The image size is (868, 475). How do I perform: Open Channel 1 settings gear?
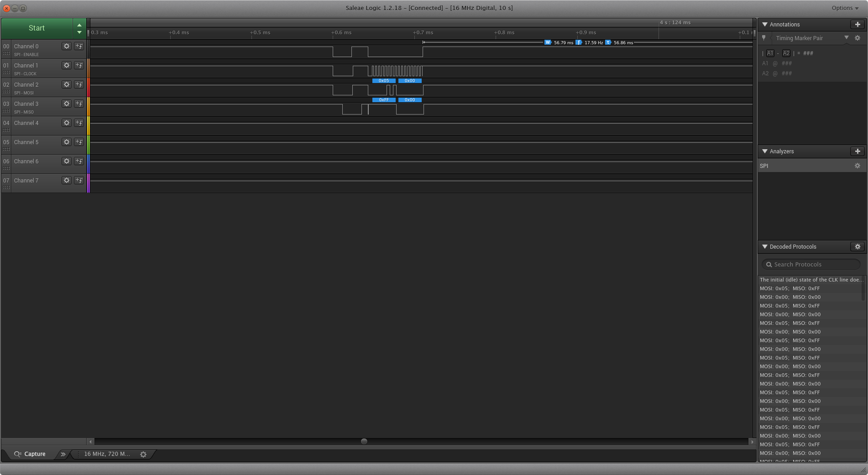(67, 65)
